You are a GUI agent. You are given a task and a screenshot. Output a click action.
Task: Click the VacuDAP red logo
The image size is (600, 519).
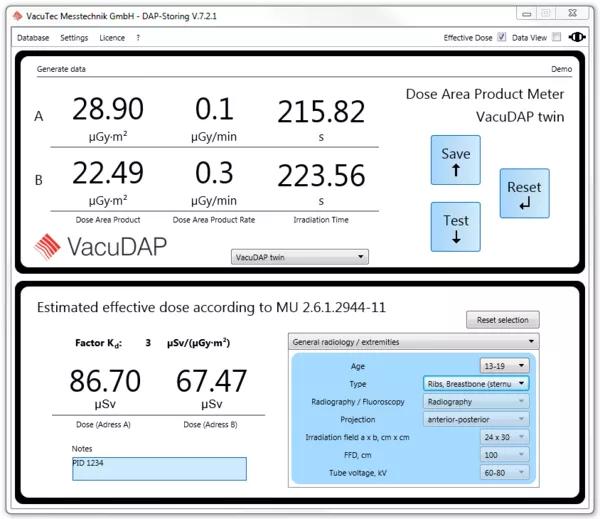click(x=47, y=246)
